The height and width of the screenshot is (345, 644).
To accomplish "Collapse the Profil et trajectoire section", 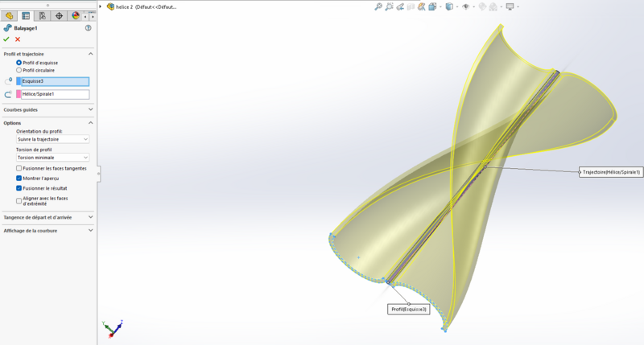I will coord(91,54).
